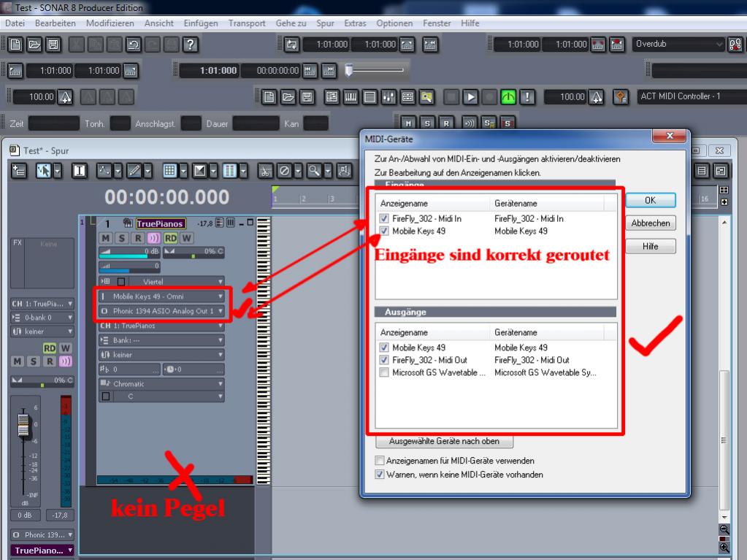Image resolution: width=747 pixels, height=560 pixels.
Task: Open the Console mixer view icon
Action: pyautogui.click(x=388, y=97)
